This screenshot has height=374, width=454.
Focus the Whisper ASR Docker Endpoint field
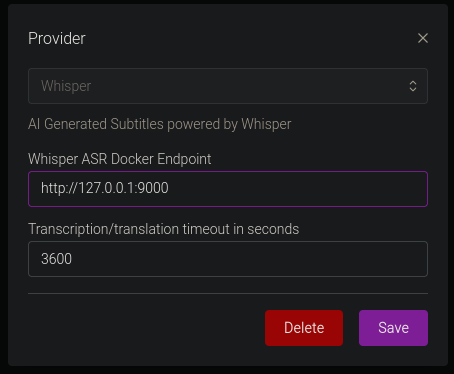click(228, 189)
